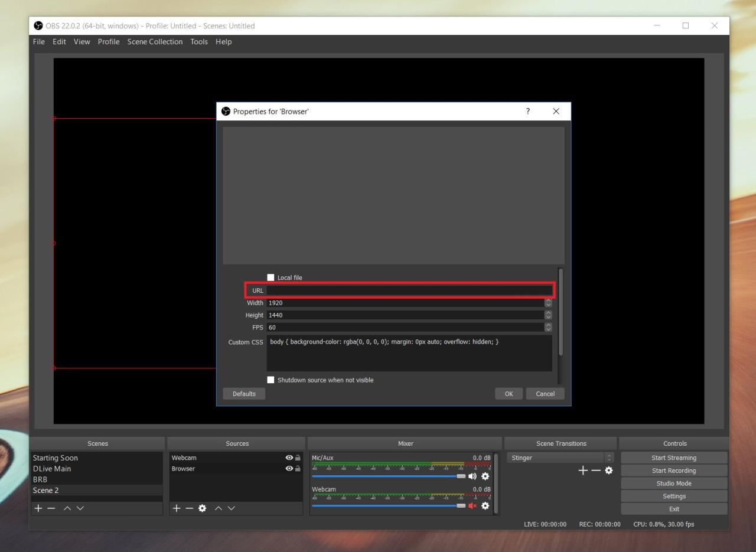Screen dimensions: 756x552
Task: Click the Width spinner arrows
Action: (548, 303)
